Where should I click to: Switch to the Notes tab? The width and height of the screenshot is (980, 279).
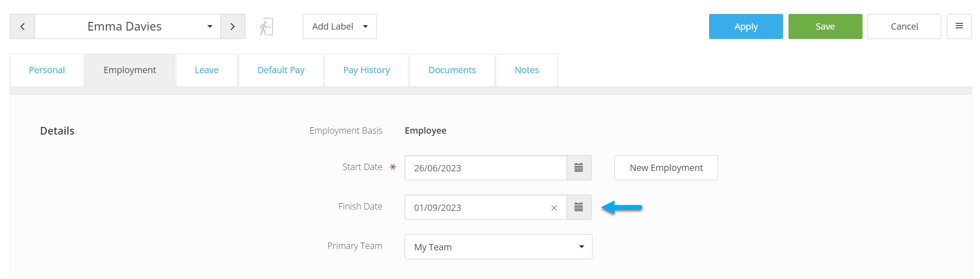pyautogui.click(x=527, y=70)
